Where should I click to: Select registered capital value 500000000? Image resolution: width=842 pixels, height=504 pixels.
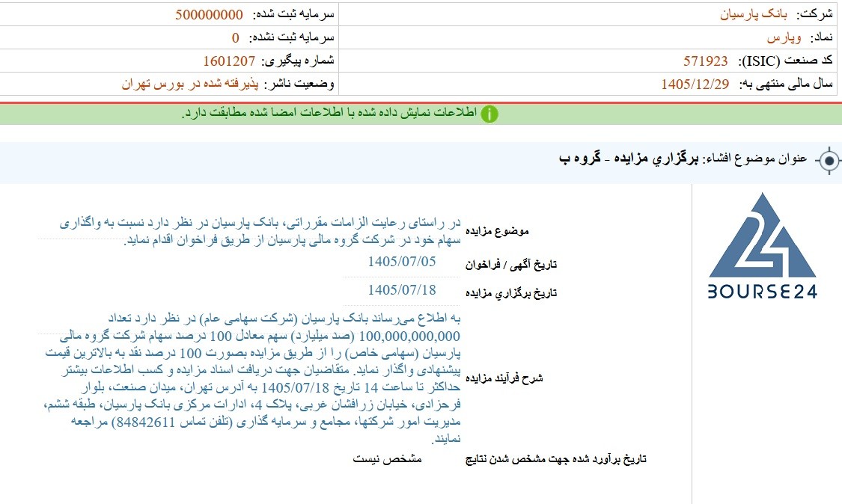click(209, 14)
